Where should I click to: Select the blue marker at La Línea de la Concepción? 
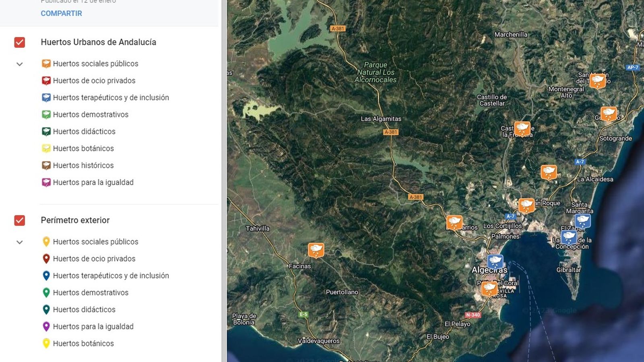(x=569, y=237)
